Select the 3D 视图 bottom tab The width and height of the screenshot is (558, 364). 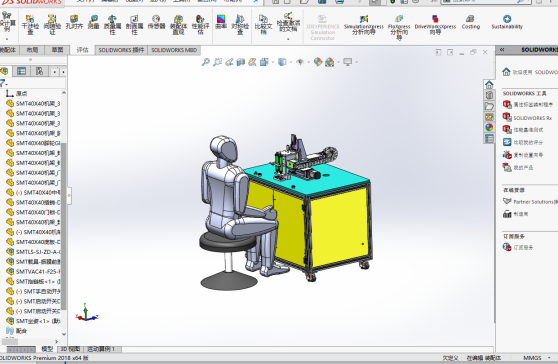pos(70,349)
